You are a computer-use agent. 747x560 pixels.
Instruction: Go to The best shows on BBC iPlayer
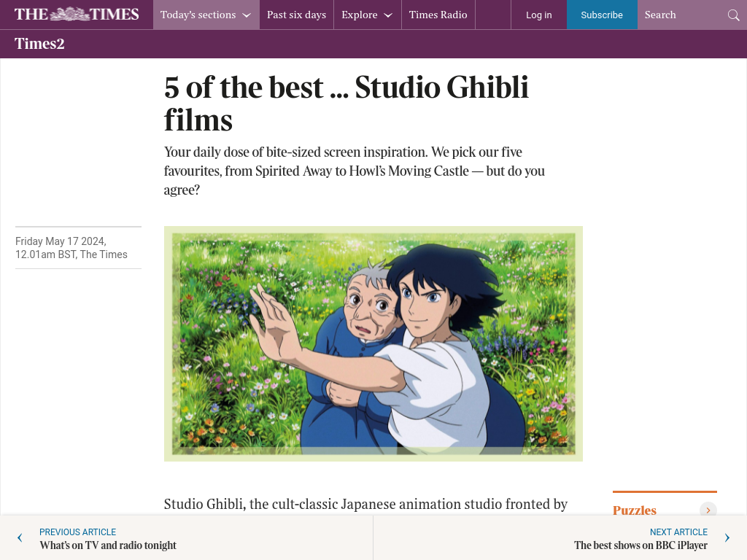point(640,545)
